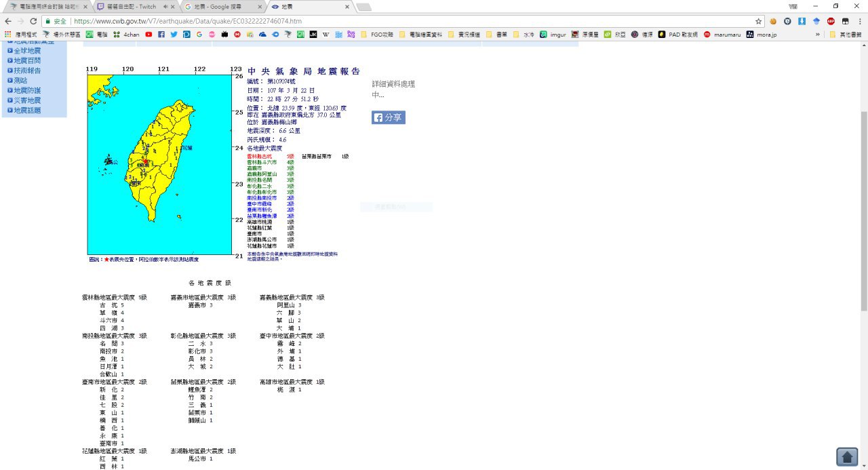868x470 pixels.
Task: Open the 其他書籤 bookmarks folder
Action: click(x=846, y=34)
